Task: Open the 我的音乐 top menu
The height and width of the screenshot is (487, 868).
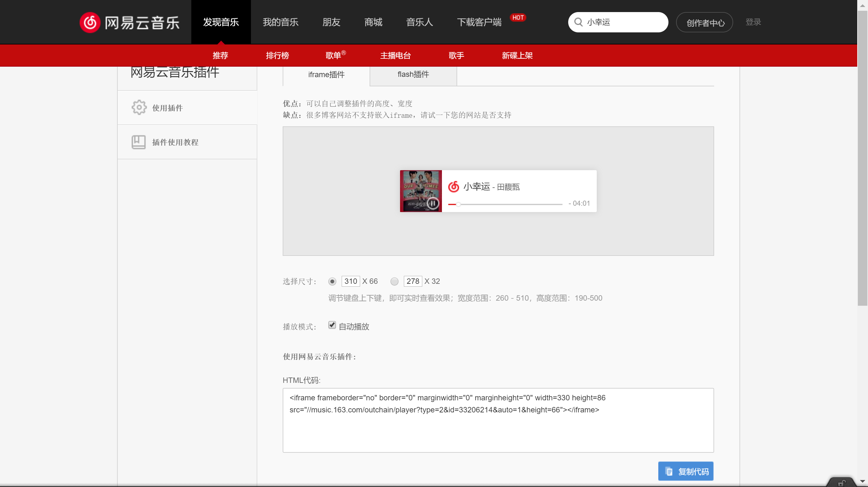Action: point(280,22)
